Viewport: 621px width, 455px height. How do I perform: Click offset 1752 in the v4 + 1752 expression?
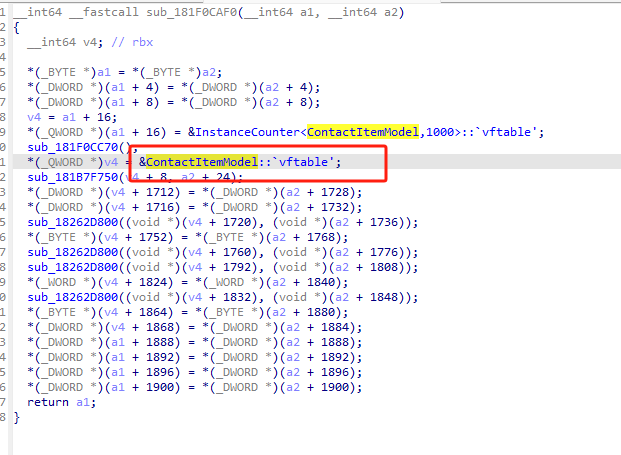tap(153, 237)
